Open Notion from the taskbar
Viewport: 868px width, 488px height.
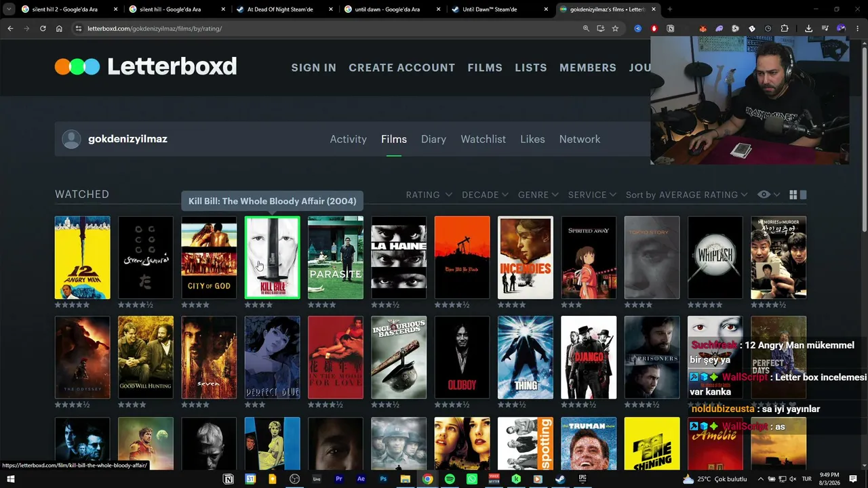(x=229, y=479)
